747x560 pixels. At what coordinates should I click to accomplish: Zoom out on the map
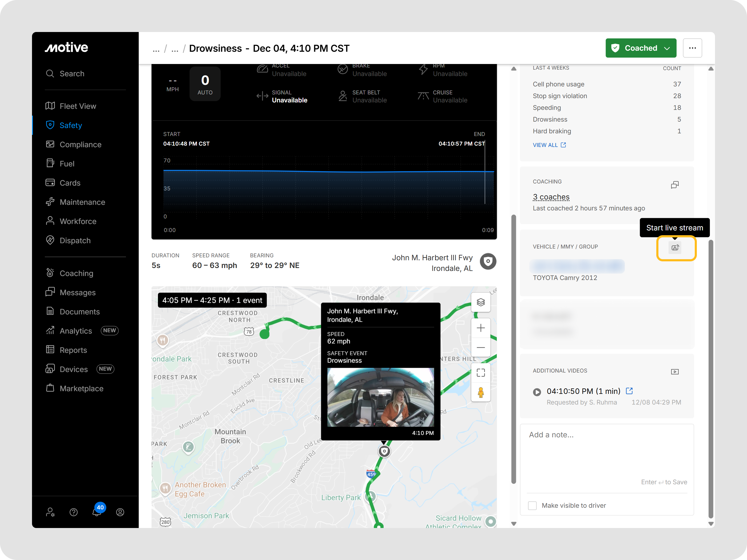click(x=480, y=347)
